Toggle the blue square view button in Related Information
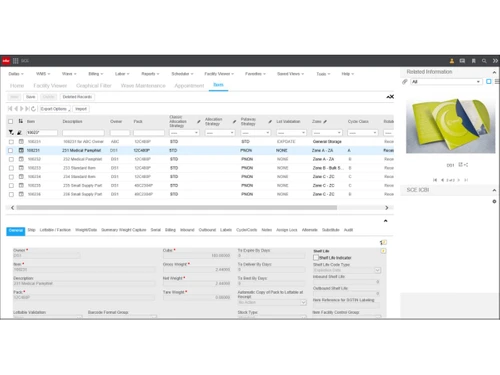 pos(489,82)
